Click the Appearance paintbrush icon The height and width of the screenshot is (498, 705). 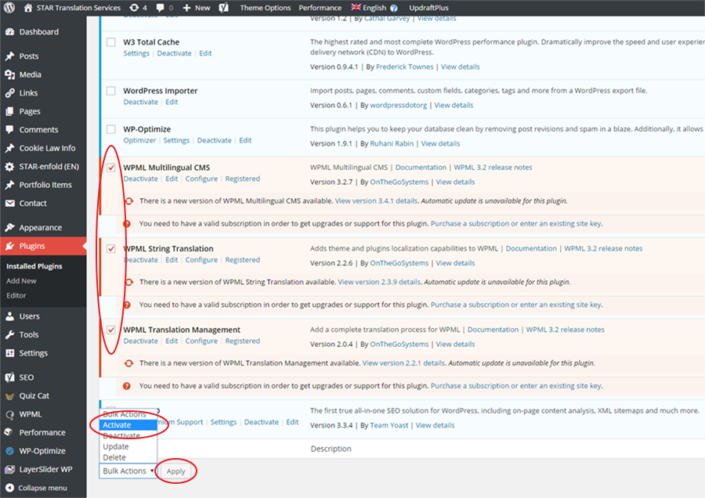9,227
